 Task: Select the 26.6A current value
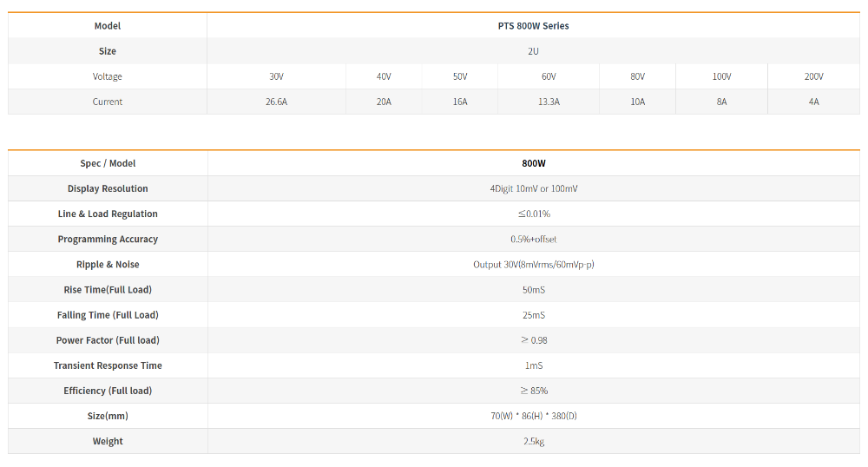pos(276,102)
